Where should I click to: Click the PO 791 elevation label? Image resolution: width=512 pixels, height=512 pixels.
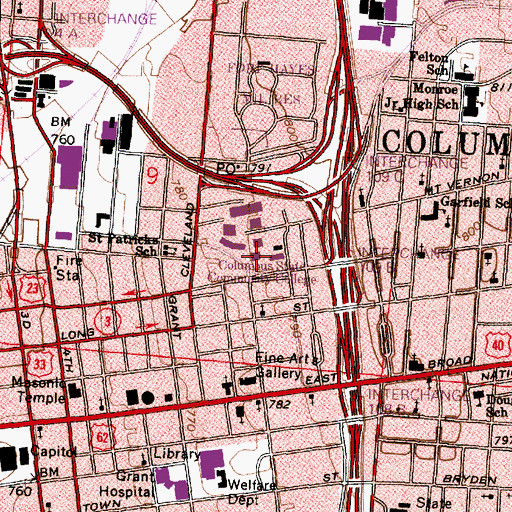tap(244, 169)
